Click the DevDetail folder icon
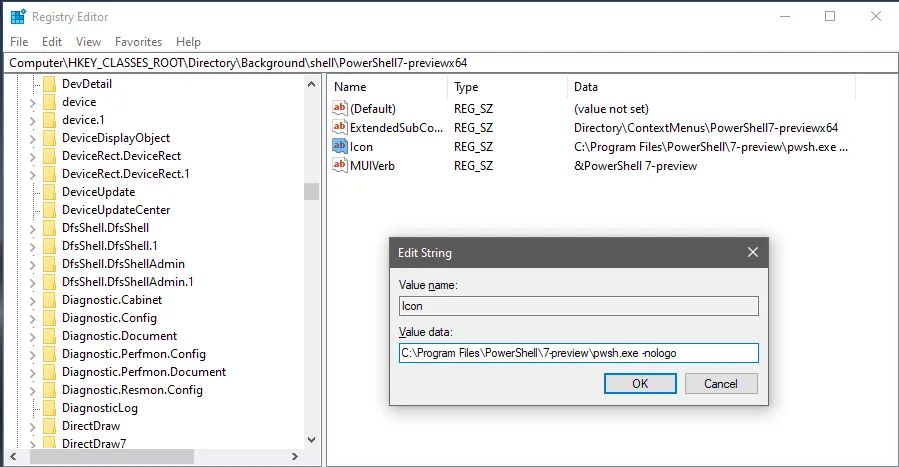 [x=49, y=84]
